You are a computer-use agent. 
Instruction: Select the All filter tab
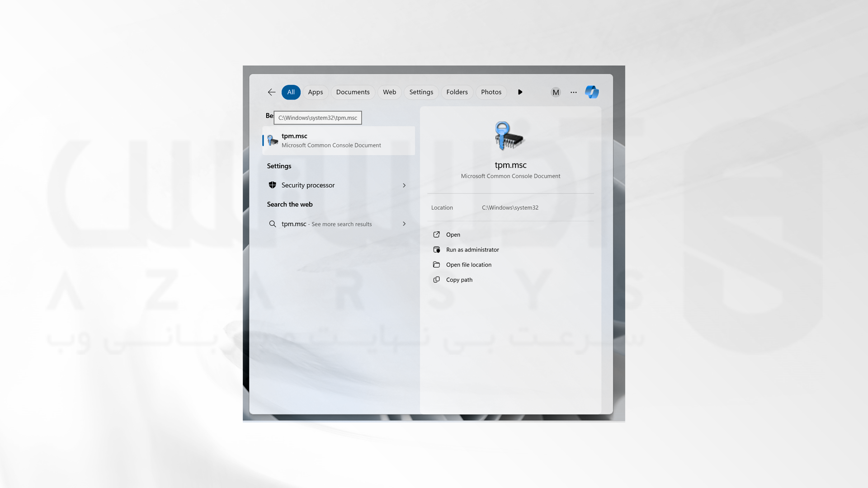(290, 92)
